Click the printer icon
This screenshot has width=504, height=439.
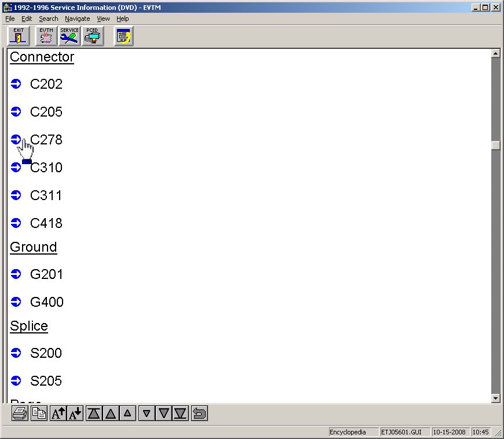[x=20, y=413]
